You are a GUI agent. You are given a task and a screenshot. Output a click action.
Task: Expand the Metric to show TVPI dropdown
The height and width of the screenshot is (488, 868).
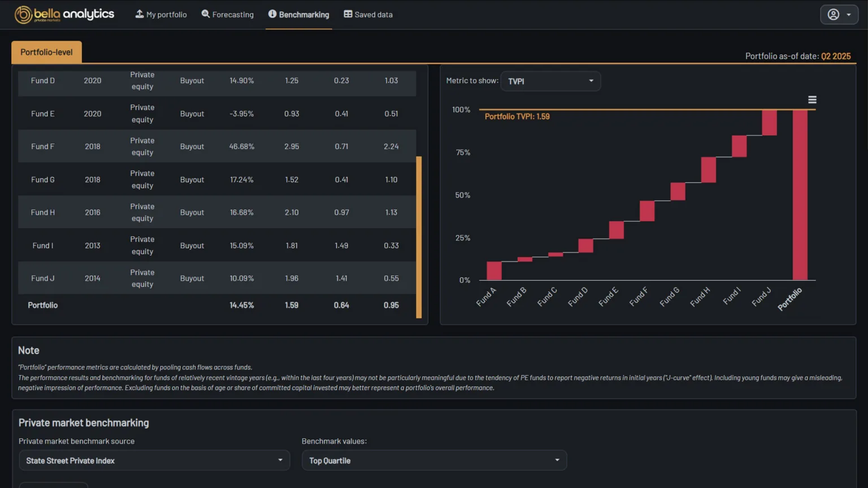pyautogui.click(x=550, y=81)
